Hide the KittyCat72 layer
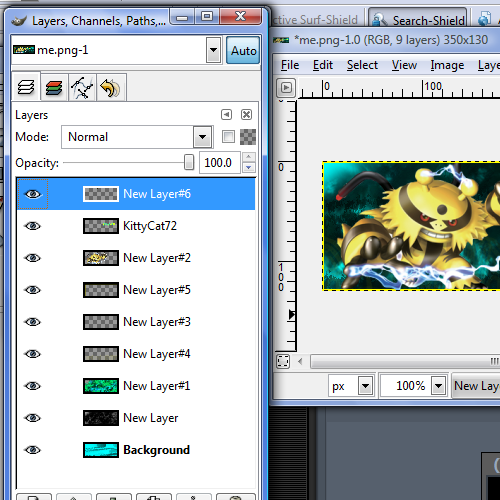Image resolution: width=500 pixels, height=500 pixels. (x=33, y=226)
